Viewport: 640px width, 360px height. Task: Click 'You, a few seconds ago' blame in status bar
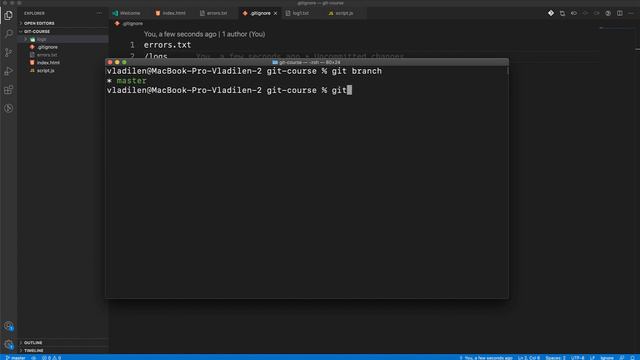pyautogui.click(x=486, y=358)
